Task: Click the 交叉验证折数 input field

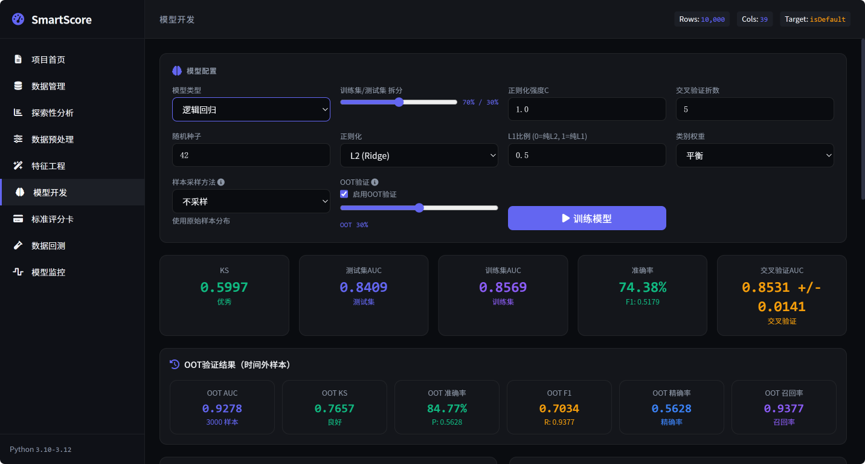Action: coord(755,109)
